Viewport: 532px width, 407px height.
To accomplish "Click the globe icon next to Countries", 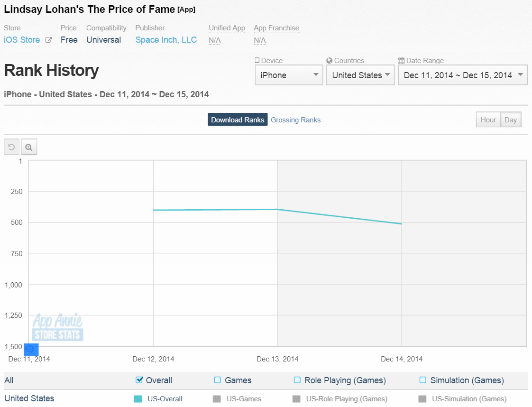I will (x=329, y=60).
